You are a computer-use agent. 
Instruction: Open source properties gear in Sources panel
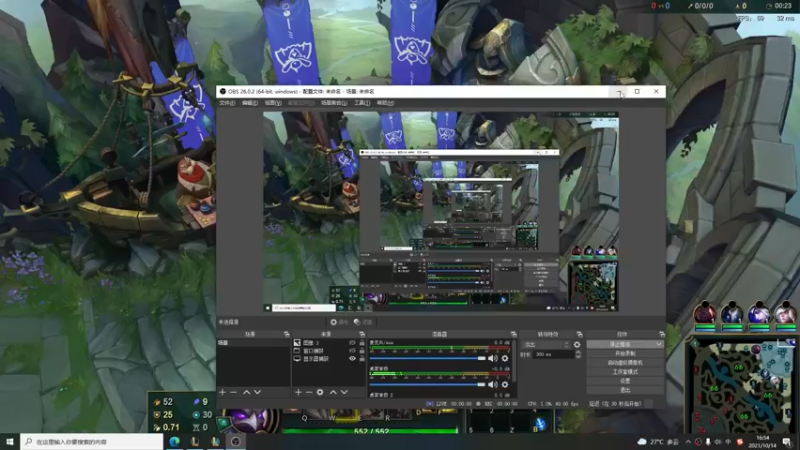[320, 392]
